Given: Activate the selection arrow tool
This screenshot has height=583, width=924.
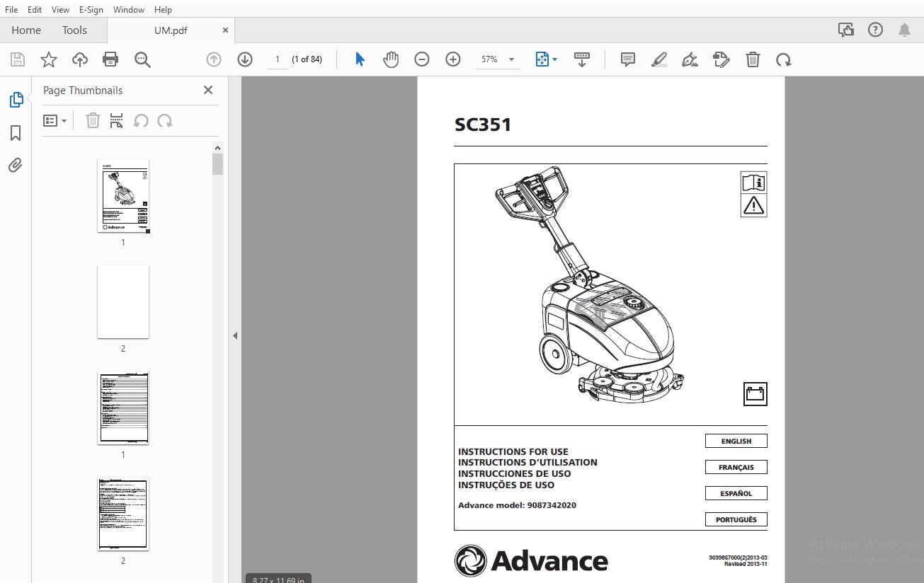Looking at the screenshot, I should 360,59.
